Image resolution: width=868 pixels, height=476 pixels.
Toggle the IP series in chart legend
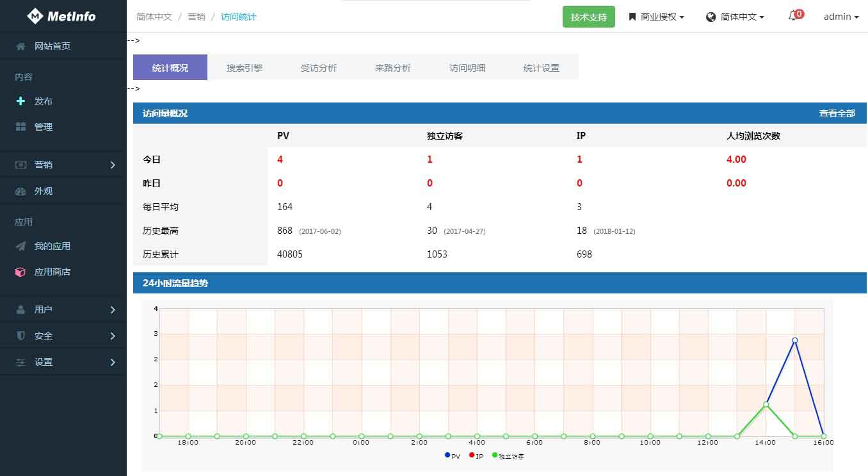(x=475, y=456)
